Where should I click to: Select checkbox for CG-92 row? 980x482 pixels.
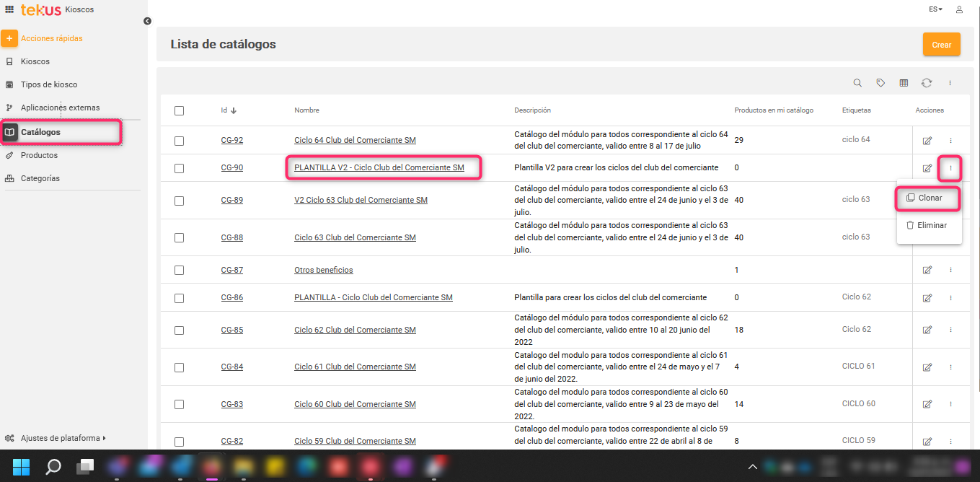(179, 140)
